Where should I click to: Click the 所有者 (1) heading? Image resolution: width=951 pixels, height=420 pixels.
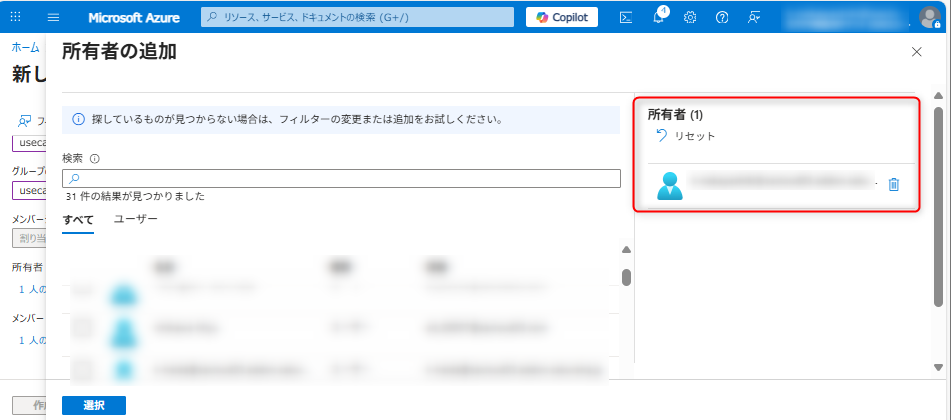(x=675, y=114)
